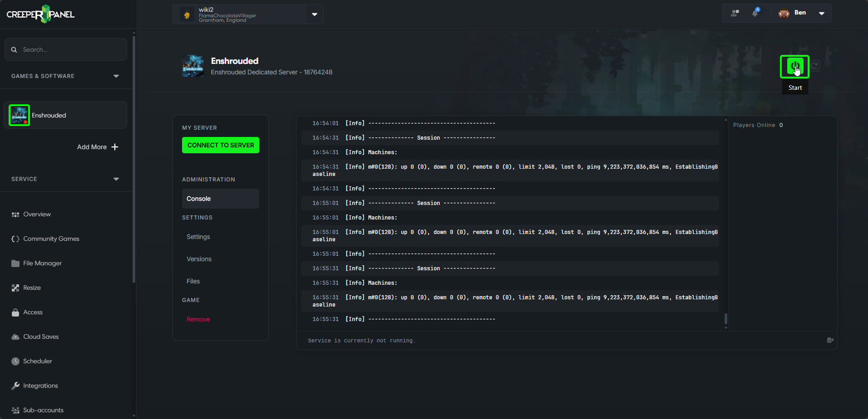This screenshot has height=419, width=868.
Task: Click the Sub-accounts people icon
Action: tap(15, 410)
